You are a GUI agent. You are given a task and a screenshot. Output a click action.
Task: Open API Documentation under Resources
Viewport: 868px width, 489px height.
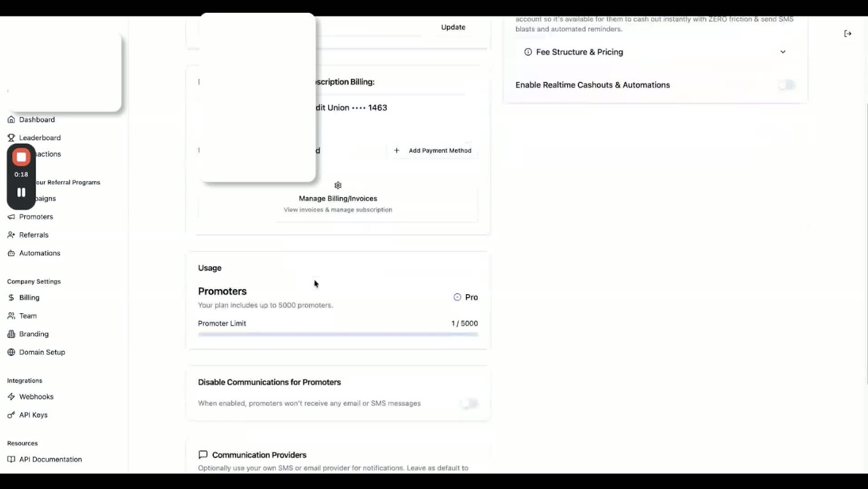tap(50, 459)
